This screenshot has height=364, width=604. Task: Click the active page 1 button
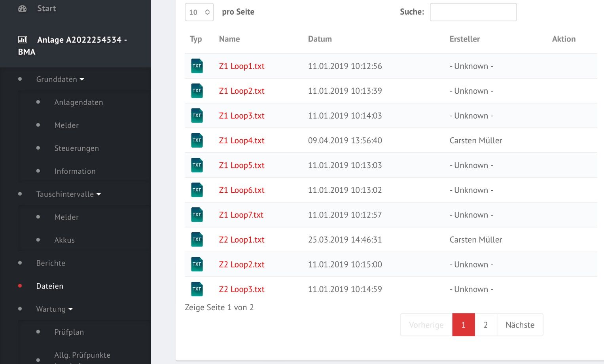[x=464, y=325]
